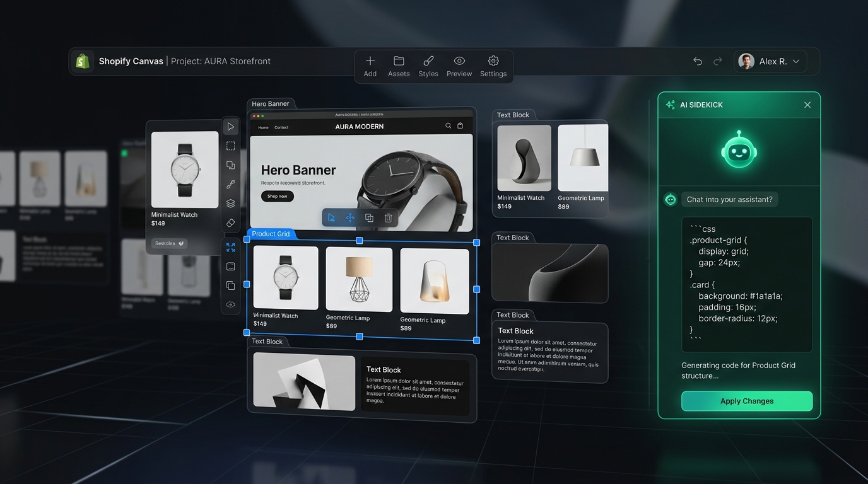Click the search icon in AURA MODERN header

(449, 126)
